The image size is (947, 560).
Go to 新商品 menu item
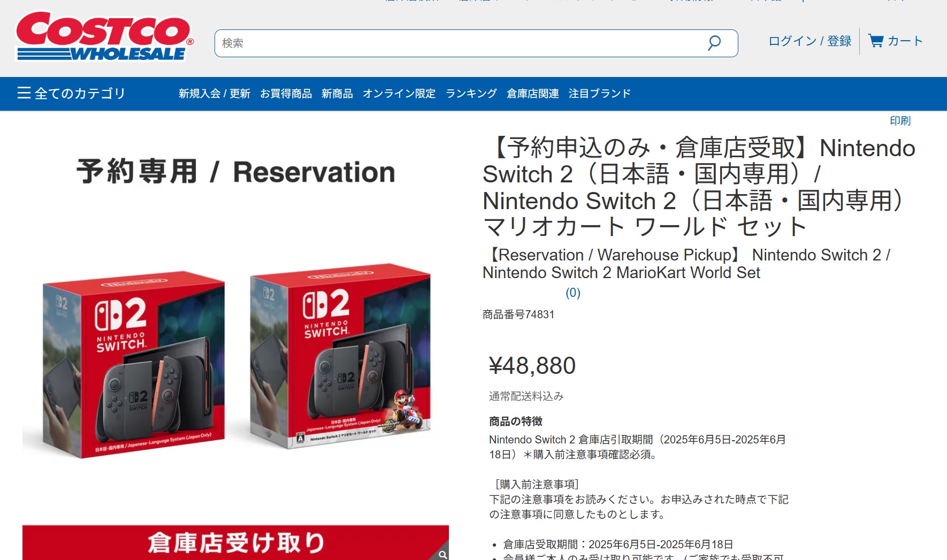pos(337,94)
